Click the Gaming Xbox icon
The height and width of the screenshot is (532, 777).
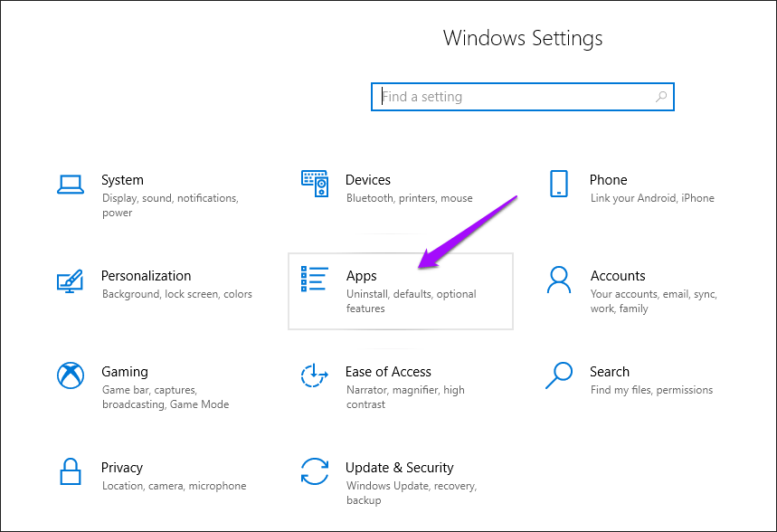[x=71, y=375]
